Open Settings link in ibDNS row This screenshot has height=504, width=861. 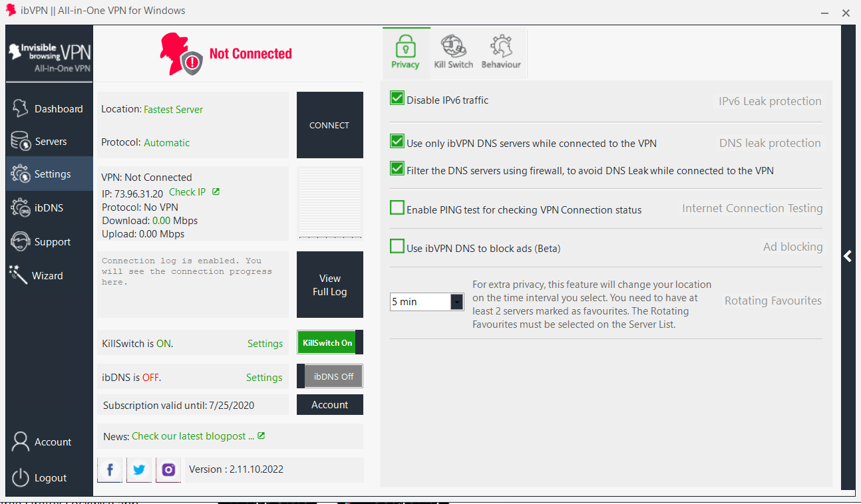point(264,377)
